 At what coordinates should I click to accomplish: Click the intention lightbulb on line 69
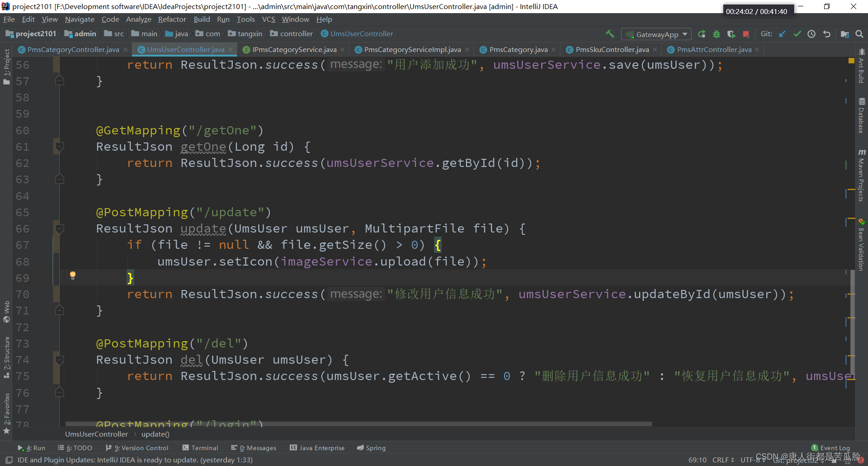coord(73,275)
